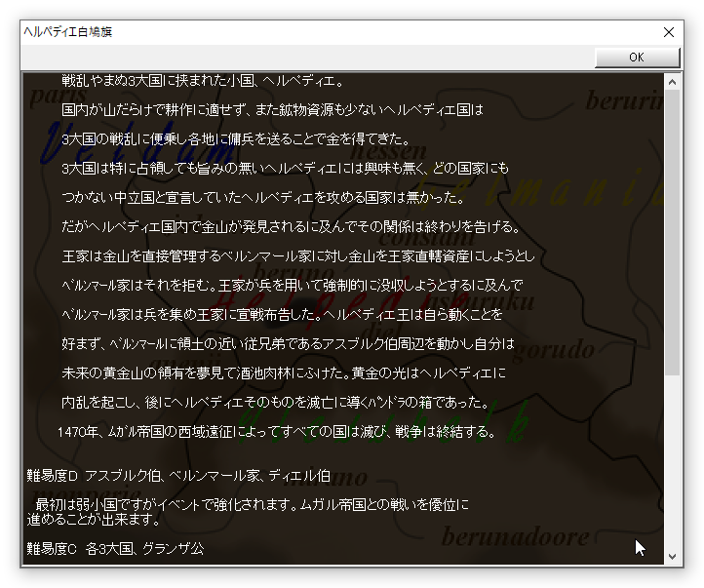704x588 pixels.
Task: Click the 難易度C 各3大国 line
Action: pos(115,549)
